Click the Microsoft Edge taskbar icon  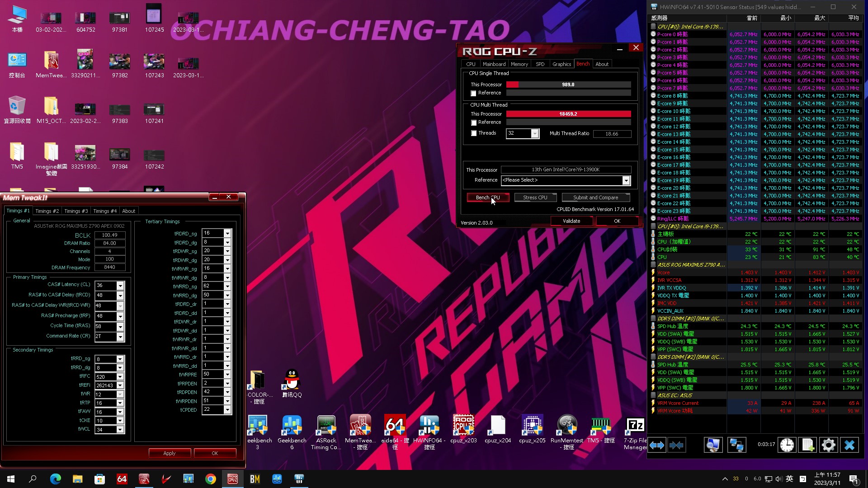(56, 479)
